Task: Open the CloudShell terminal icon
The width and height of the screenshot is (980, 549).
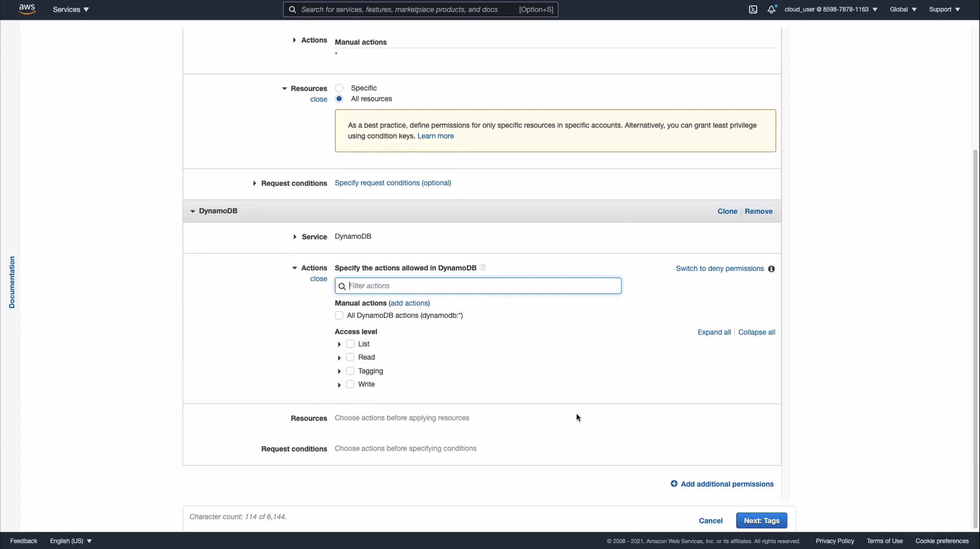Action: [753, 10]
